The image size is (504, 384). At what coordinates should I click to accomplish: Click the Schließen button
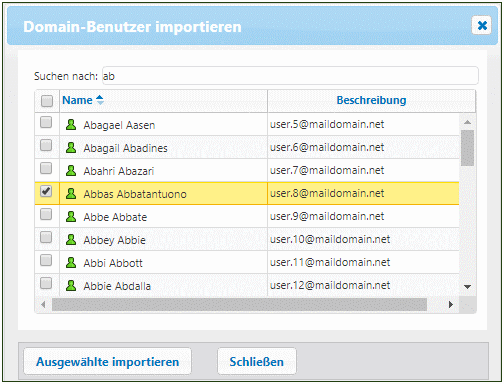point(257,362)
